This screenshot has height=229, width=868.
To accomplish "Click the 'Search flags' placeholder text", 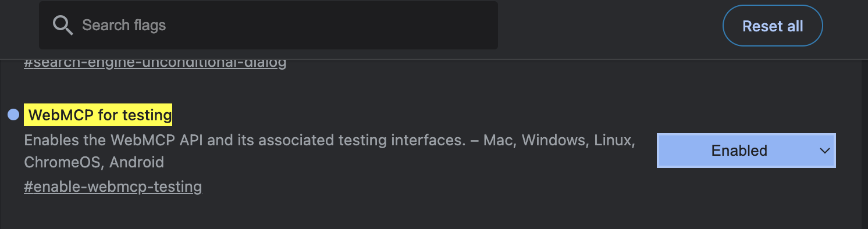I will tap(124, 25).
